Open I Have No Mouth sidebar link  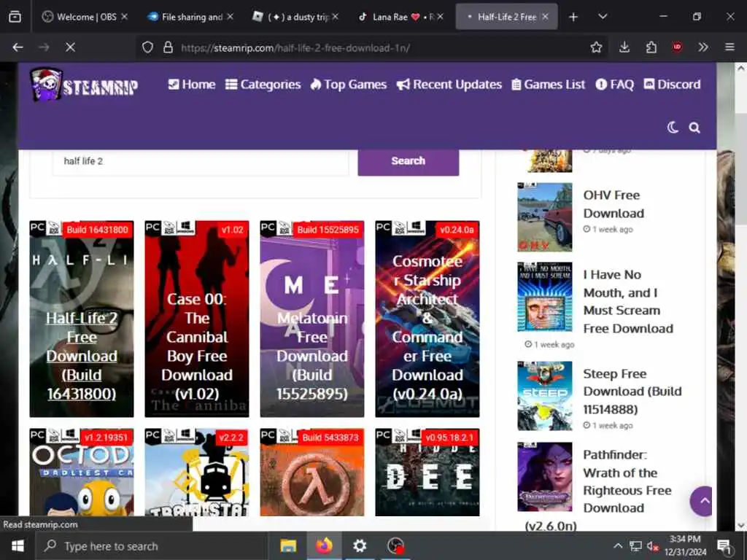(x=628, y=302)
